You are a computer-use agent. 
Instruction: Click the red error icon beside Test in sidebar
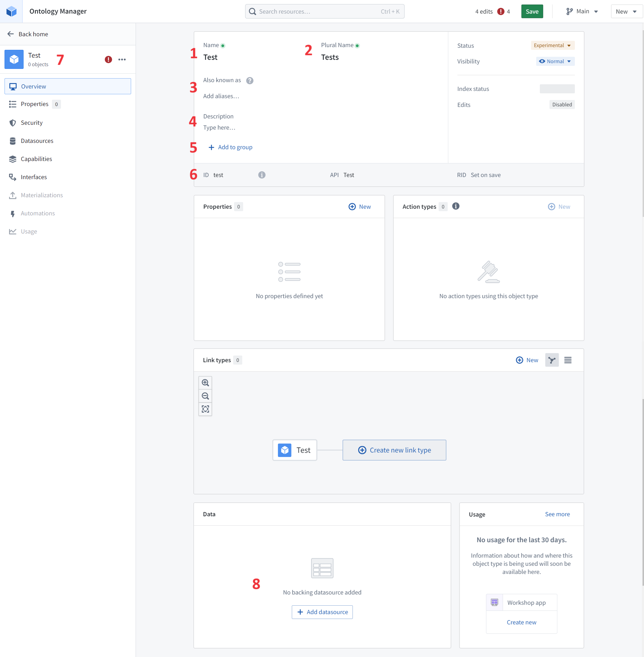pos(108,60)
